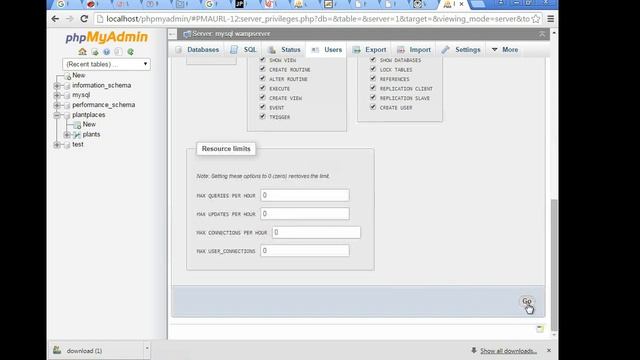Uncheck the CREATE VIEW privilege
Image resolution: width=640 pixels, height=360 pixels.
tap(262, 98)
